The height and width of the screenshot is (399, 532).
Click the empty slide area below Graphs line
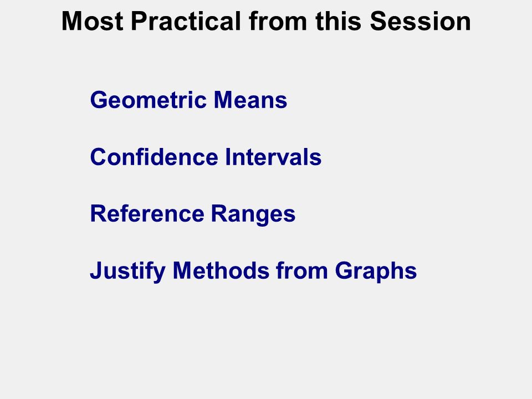point(266,339)
